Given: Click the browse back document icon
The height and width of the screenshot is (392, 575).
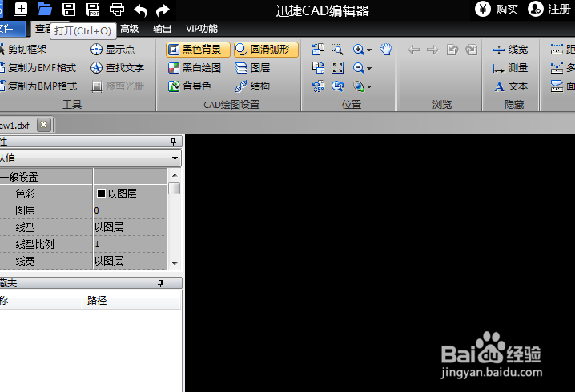Looking at the screenshot, I should coord(452,50).
